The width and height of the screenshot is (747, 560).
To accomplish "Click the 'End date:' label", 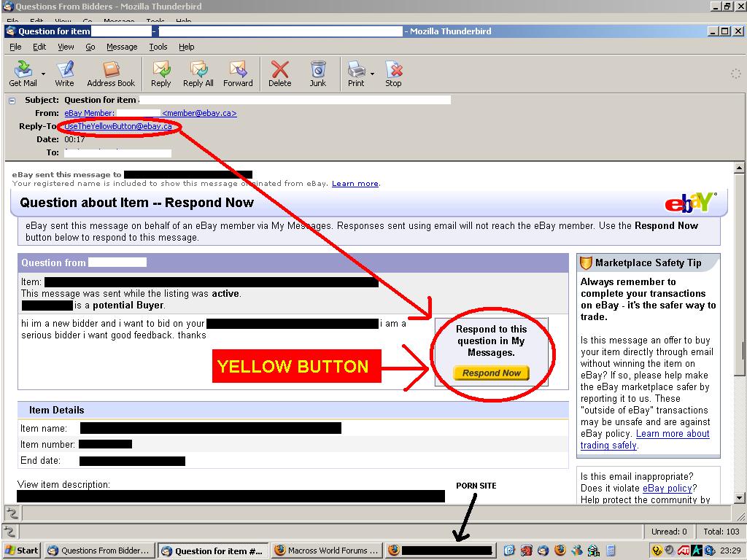I will pos(40,461).
